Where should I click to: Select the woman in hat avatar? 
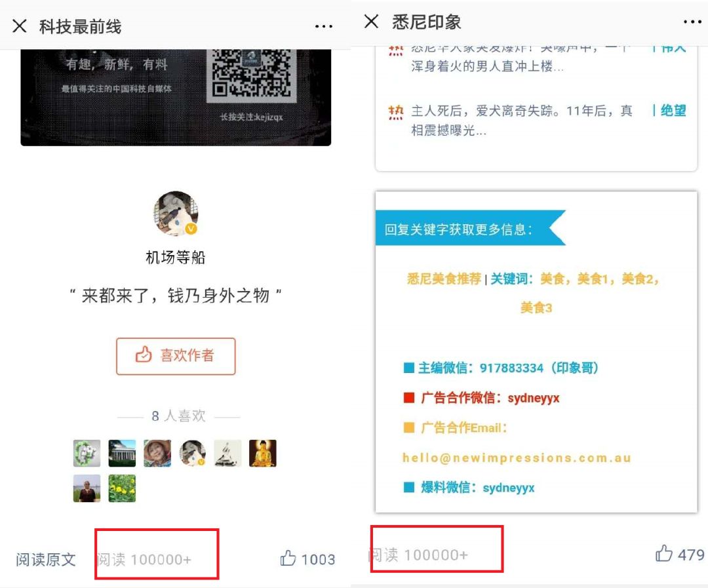pyautogui.click(x=157, y=453)
